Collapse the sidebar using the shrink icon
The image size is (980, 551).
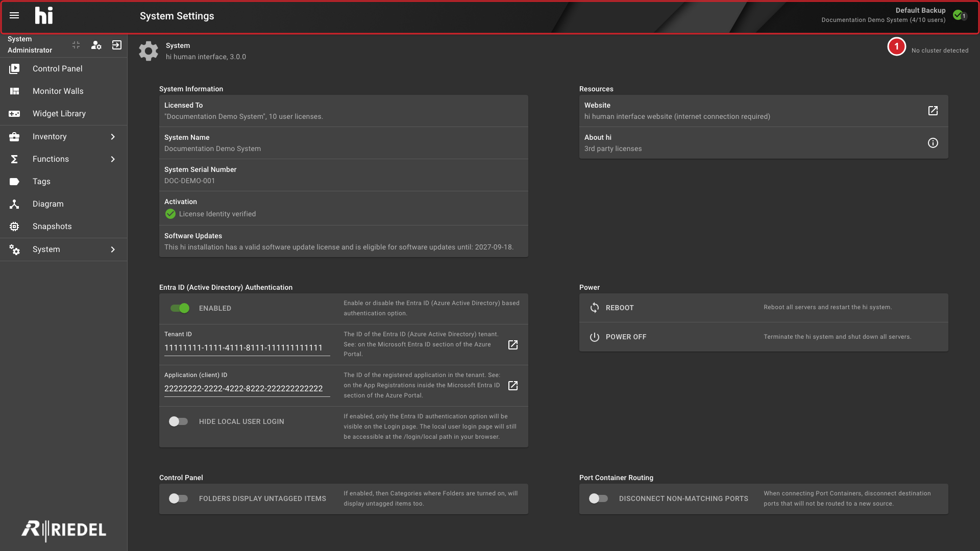(x=76, y=45)
